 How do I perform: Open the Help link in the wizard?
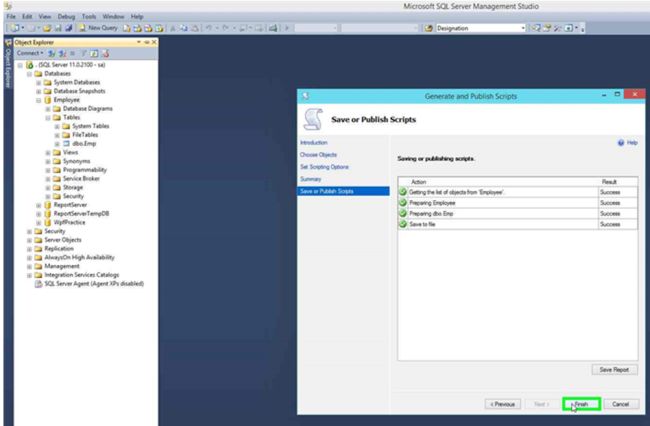628,143
